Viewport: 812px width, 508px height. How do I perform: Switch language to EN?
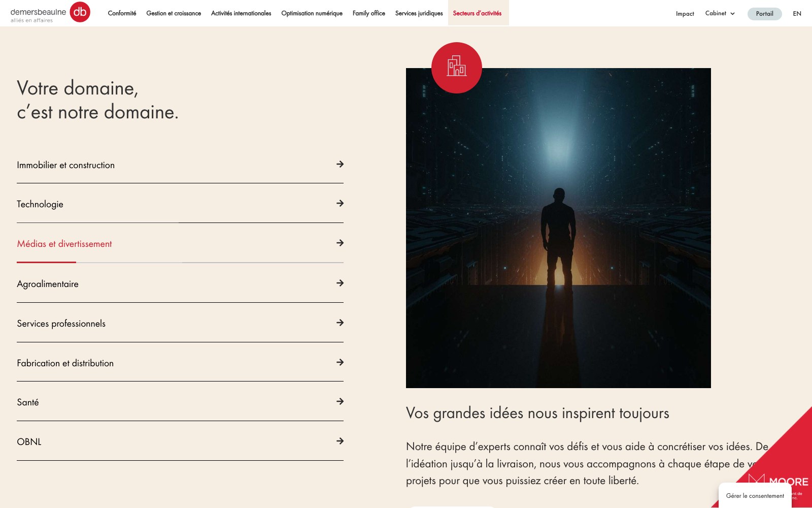pyautogui.click(x=797, y=14)
